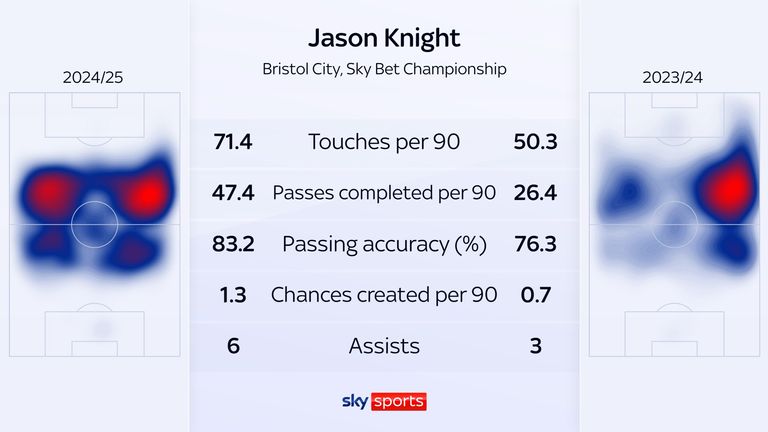
Task: Click the centre circle of the 2024/25 pitch
Action: pos(95,224)
